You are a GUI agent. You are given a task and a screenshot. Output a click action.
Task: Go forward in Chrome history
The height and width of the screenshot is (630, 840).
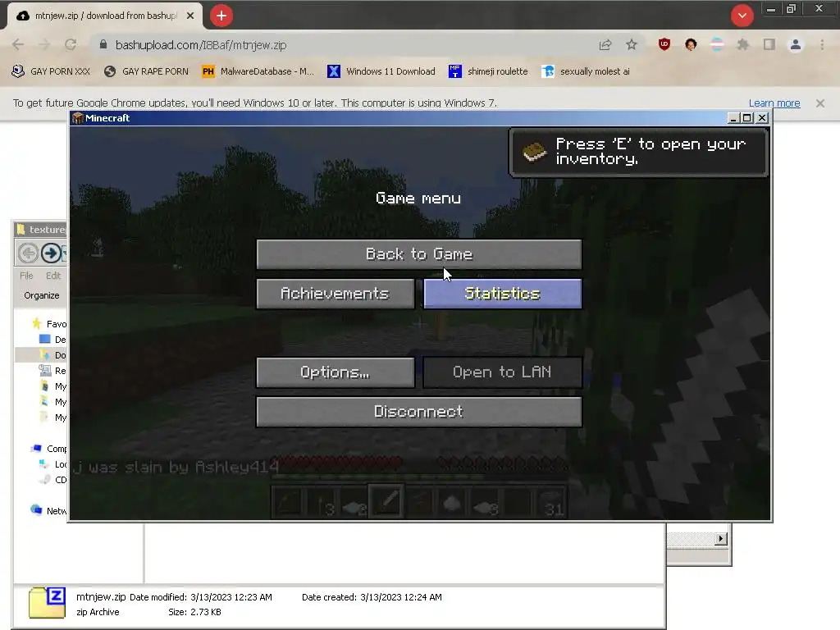pyautogui.click(x=44, y=44)
